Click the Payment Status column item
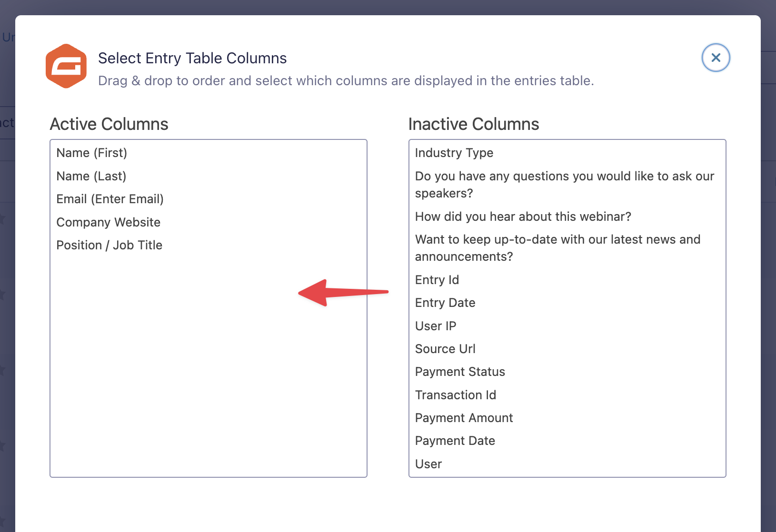Viewport: 776px width, 532px height. click(x=460, y=372)
